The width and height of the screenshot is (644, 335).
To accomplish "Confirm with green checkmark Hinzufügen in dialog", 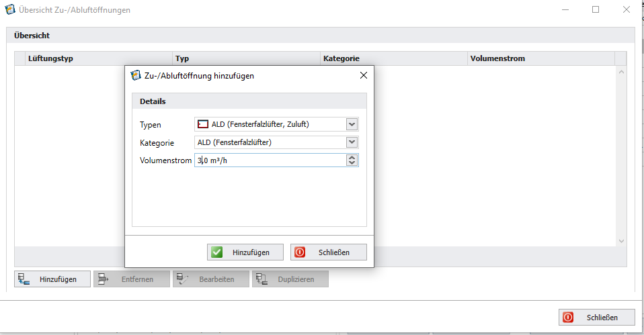I will 245,252.
